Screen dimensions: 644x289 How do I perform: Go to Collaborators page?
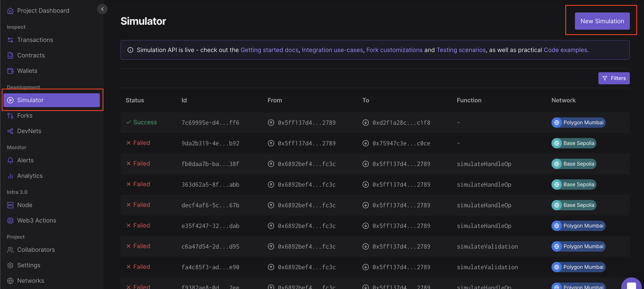[36, 250]
